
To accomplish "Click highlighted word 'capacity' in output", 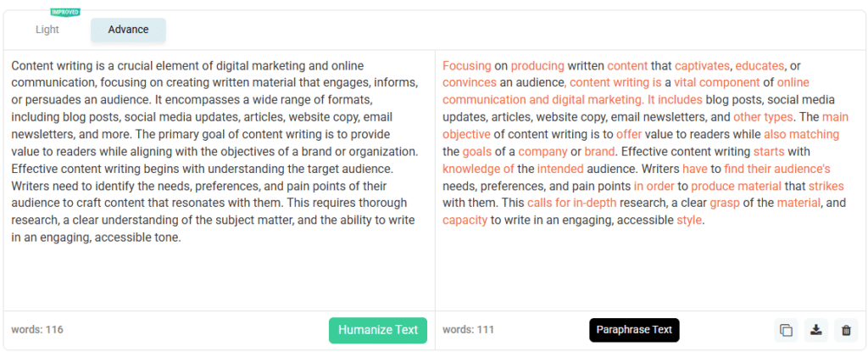I will click(465, 220).
